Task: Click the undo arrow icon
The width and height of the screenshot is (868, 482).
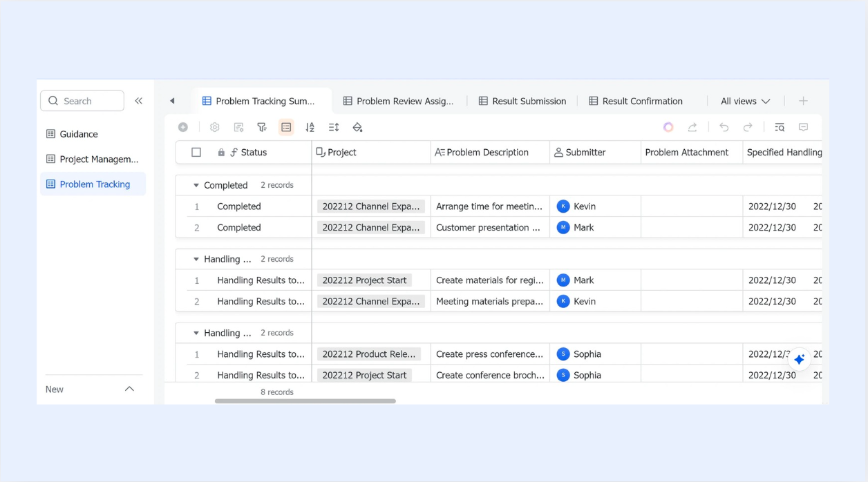Action: pyautogui.click(x=724, y=127)
